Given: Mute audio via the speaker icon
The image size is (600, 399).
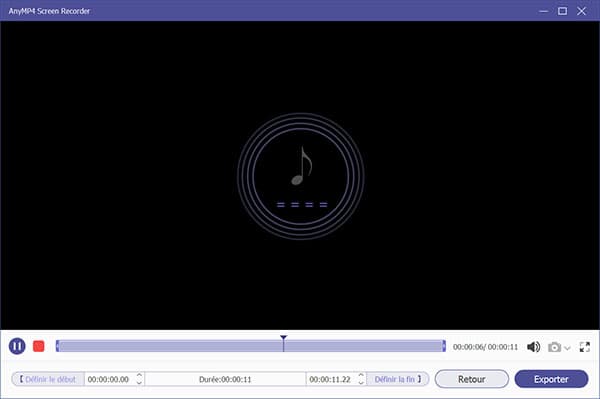Looking at the screenshot, I should [533, 347].
